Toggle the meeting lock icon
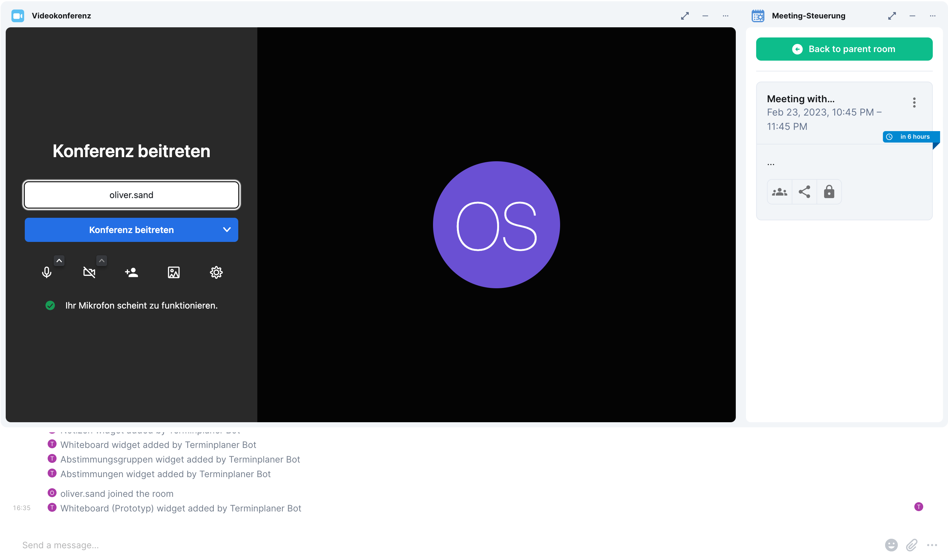This screenshot has height=560, width=948. click(x=829, y=192)
